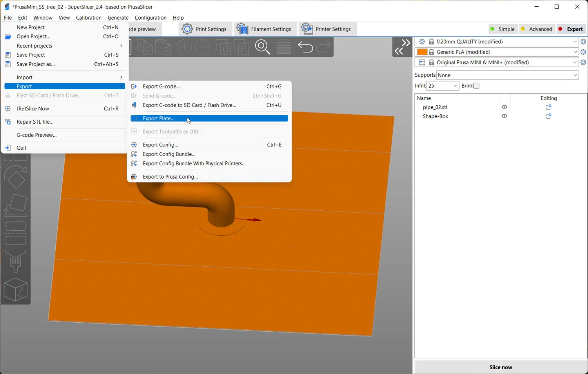Click the Paste toolbar icon
This screenshot has width=588, height=374.
163,47
